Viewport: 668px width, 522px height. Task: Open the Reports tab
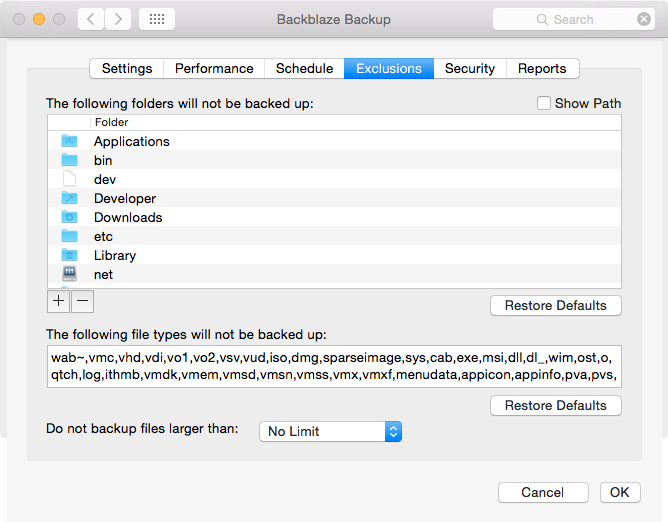(542, 68)
